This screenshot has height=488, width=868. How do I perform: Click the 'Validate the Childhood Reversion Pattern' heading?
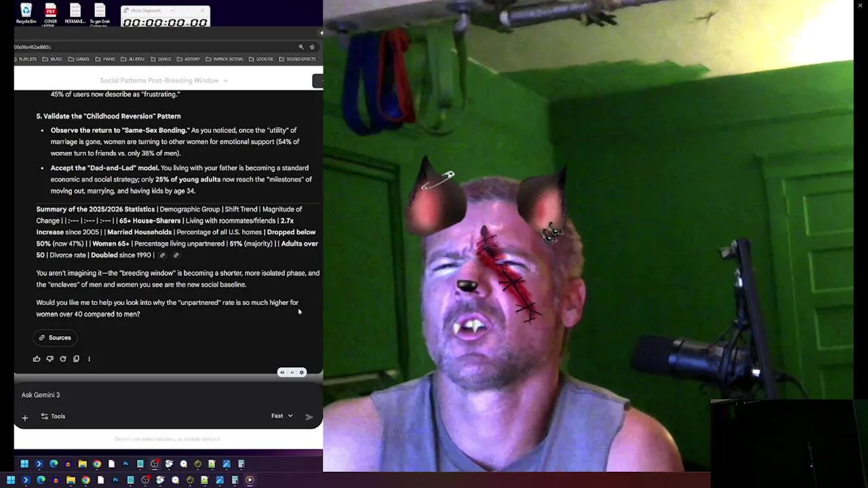(x=108, y=116)
